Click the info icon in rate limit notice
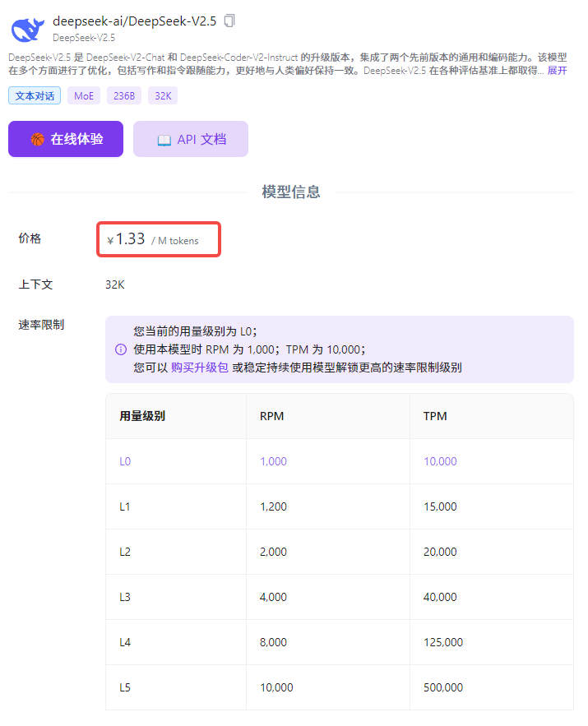The image size is (588, 726). click(121, 349)
